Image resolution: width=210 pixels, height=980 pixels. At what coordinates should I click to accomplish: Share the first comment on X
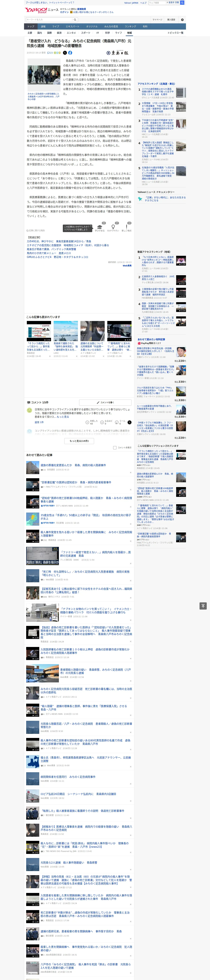coord(129,422)
